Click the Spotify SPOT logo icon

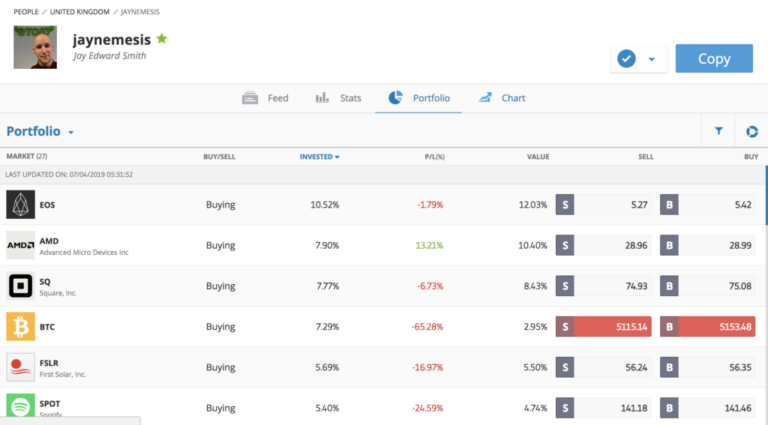coord(21,406)
